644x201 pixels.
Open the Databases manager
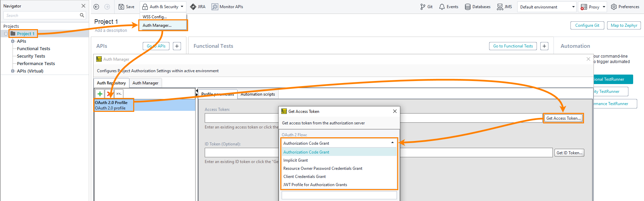click(x=478, y=7)
